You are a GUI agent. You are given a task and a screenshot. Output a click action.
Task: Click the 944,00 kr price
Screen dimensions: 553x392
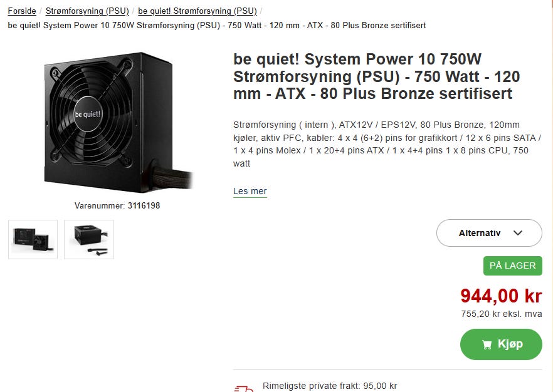[x=501, y=295]
